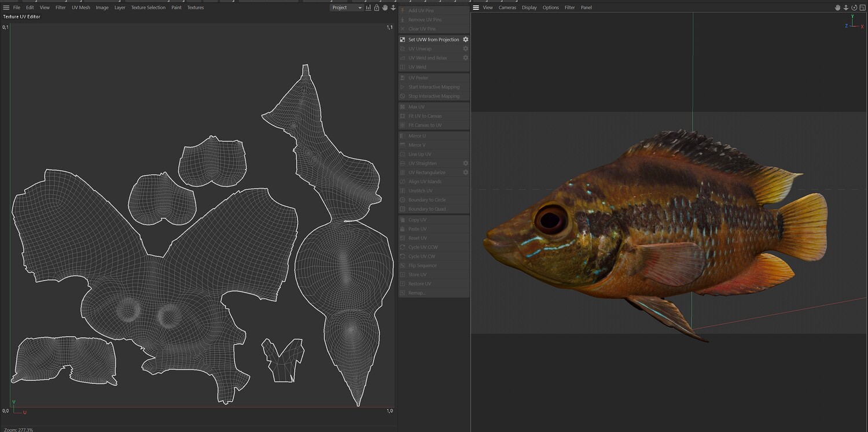
Task: Click the Remove UV Pins command
Action: tap(434, 20)
